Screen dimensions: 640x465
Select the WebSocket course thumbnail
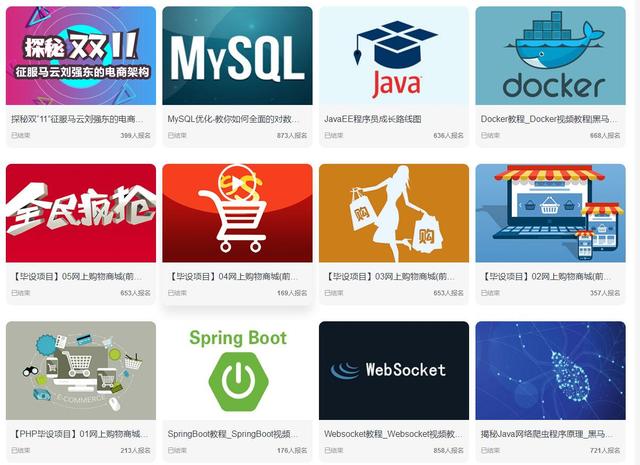(x=394, y=370)
